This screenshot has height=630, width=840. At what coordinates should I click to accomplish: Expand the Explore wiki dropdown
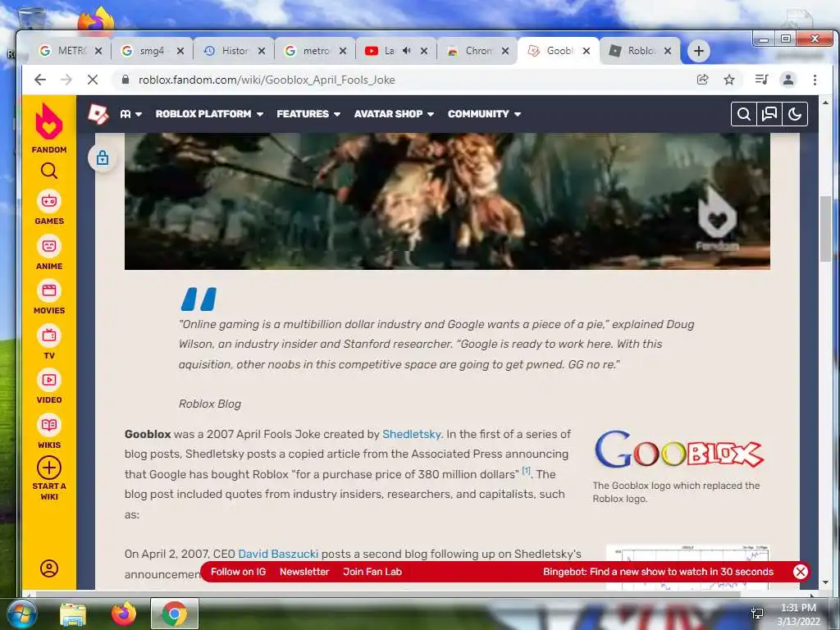tap(130, 114)
